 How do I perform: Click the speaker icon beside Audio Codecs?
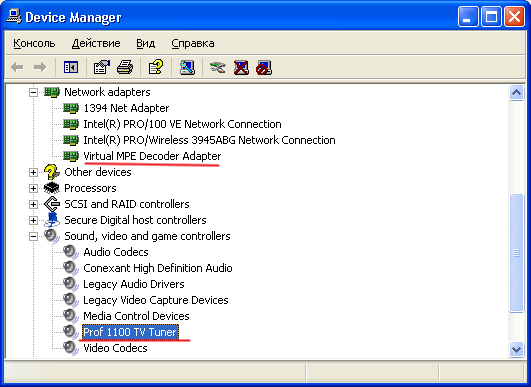[x=71, y=252]
